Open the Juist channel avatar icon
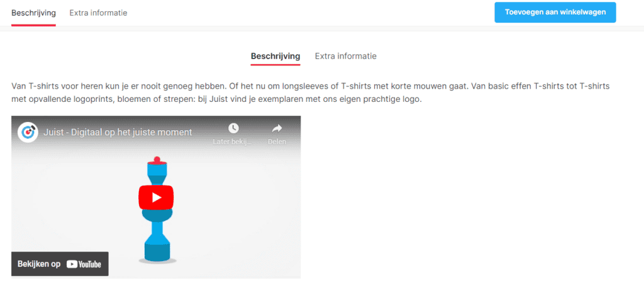 click(x=28, y=132)
